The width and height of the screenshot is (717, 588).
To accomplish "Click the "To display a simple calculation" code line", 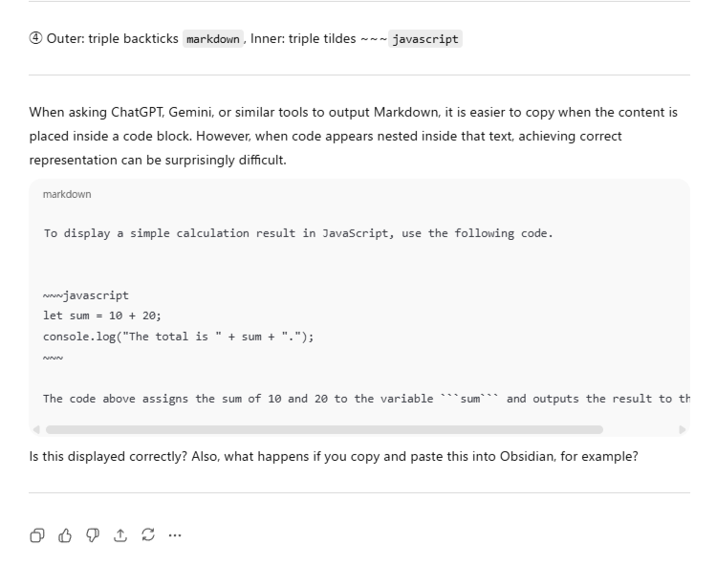I will coord(297,233).
